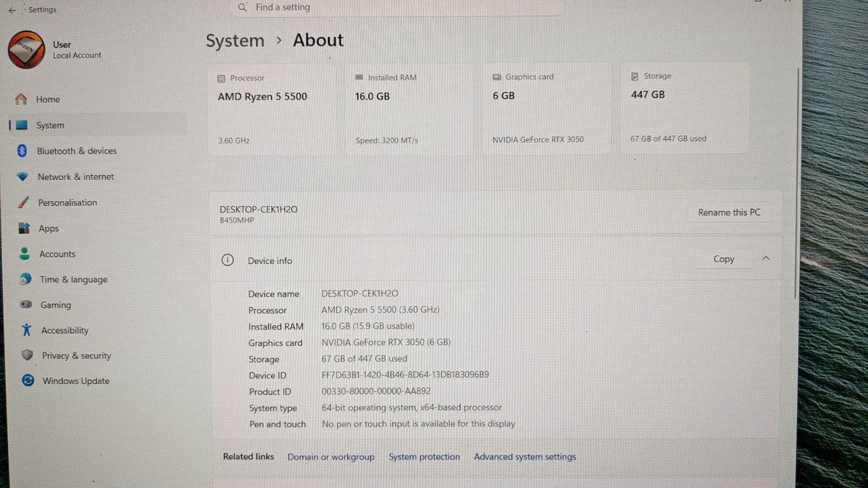Image resolution: width=868 pixels, height=488 pixels.
Task: Open the Gaming controller icon
Action: click(26, 305)
